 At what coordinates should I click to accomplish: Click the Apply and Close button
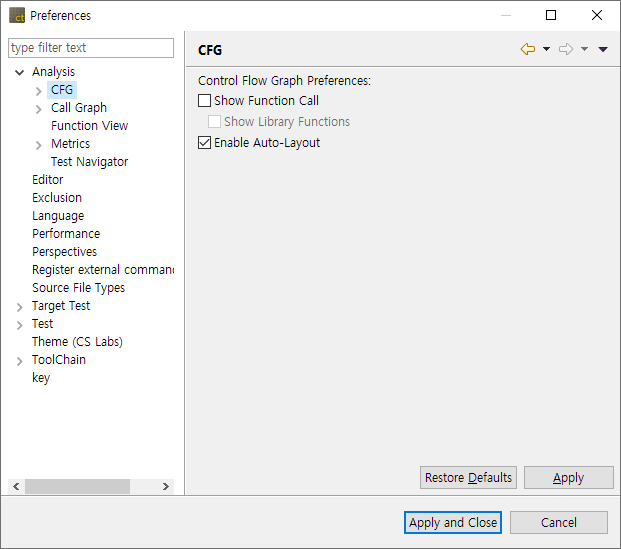[x=453, y=522]
